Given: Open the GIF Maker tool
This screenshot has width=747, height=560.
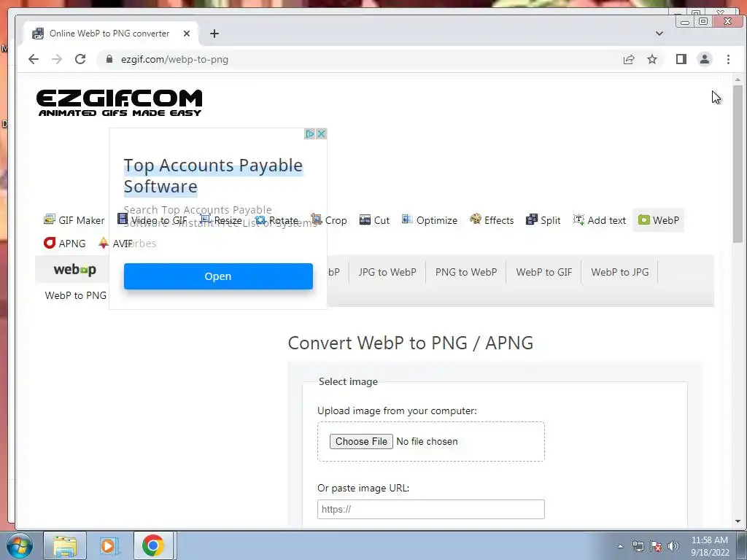Looking at the screenshot, I should pos(74,220).
